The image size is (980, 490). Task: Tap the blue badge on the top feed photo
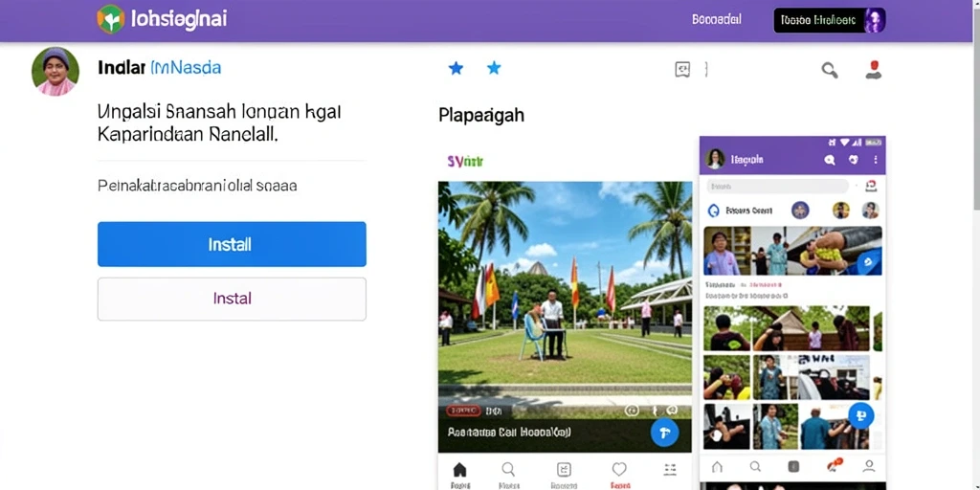tap(869, 263)
